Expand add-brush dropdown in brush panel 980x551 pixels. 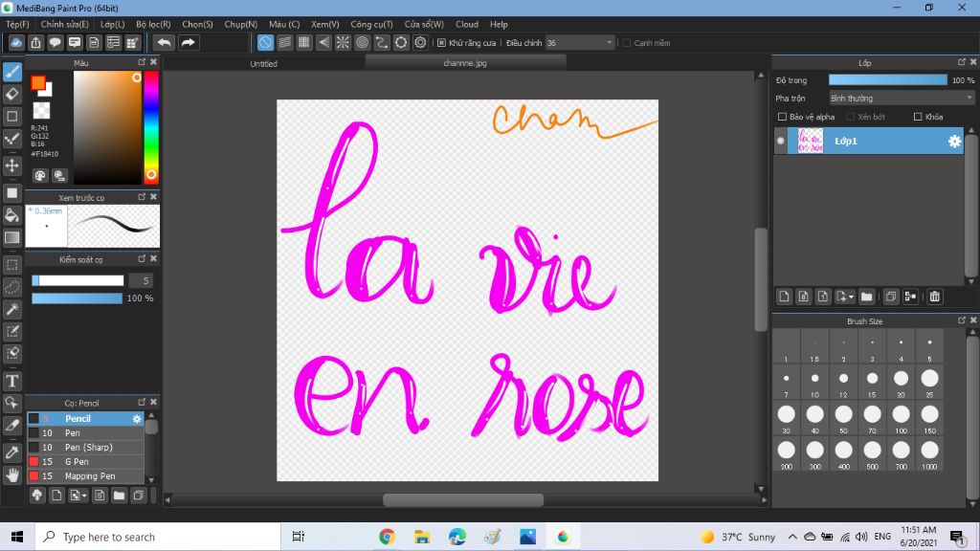tap(84, 496)
